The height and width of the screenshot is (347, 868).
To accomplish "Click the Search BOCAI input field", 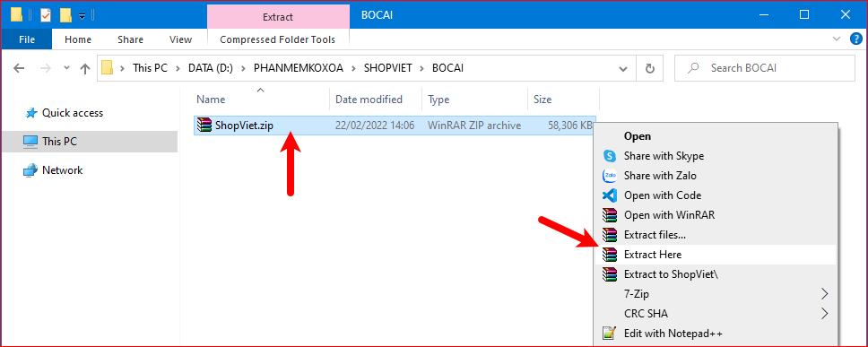I will pos(765,69).
